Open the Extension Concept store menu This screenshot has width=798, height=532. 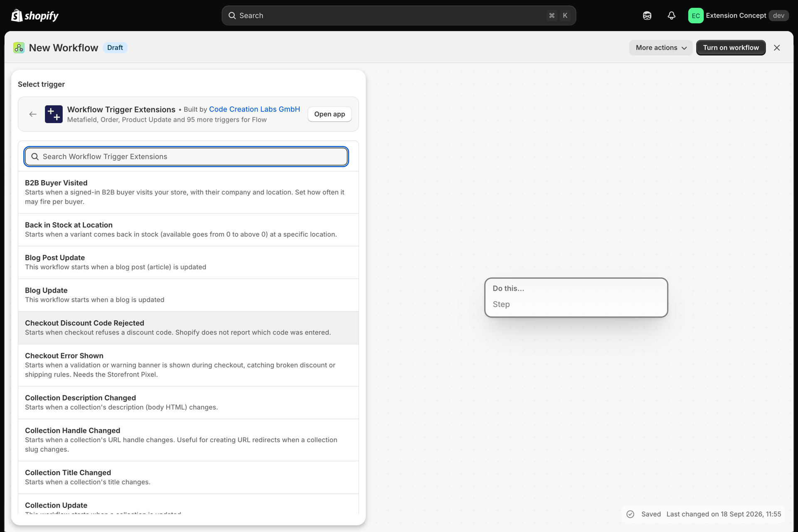739,15
